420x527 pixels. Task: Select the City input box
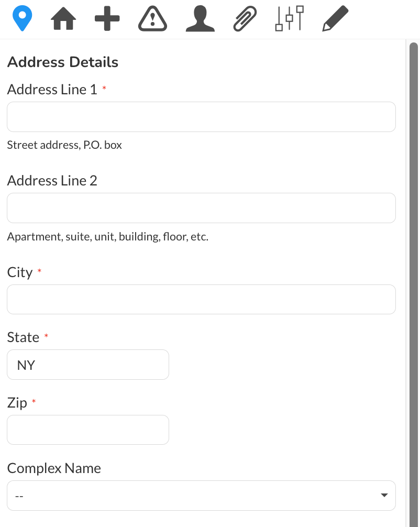201,300
